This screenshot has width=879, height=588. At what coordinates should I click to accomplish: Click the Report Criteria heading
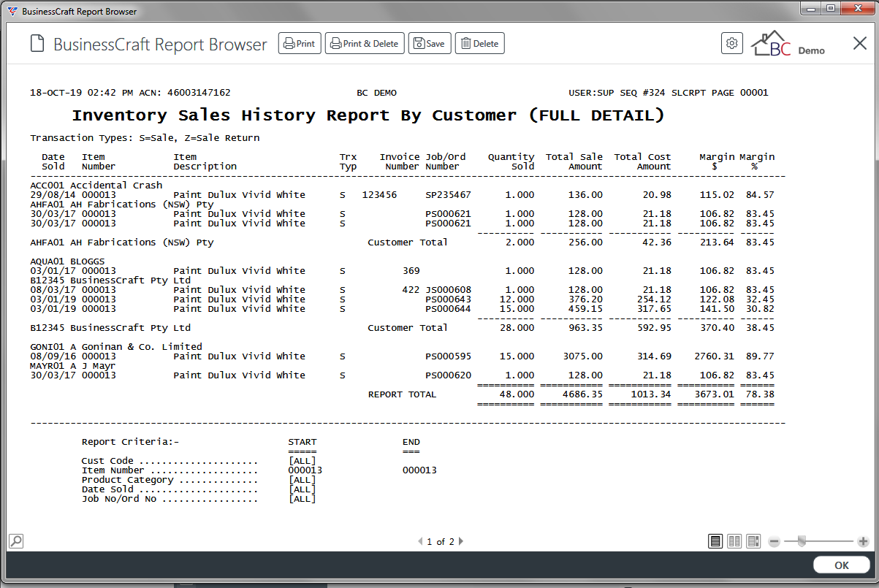(x=130, y=442)
